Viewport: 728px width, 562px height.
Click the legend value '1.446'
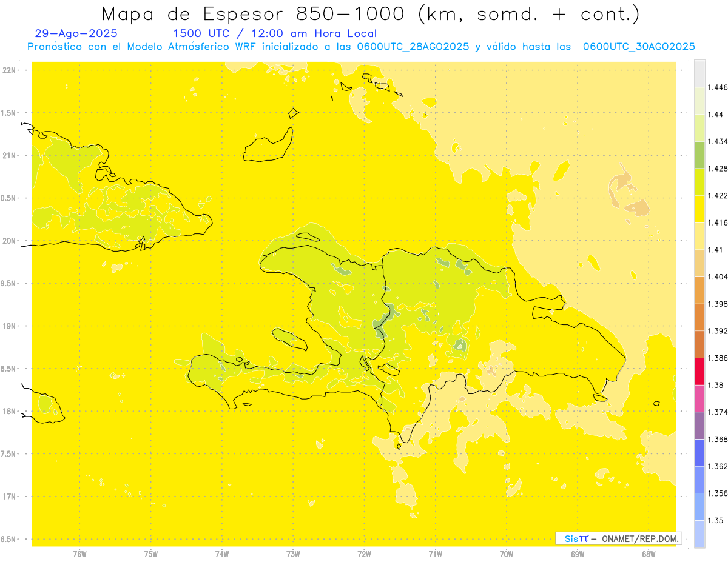718,87
